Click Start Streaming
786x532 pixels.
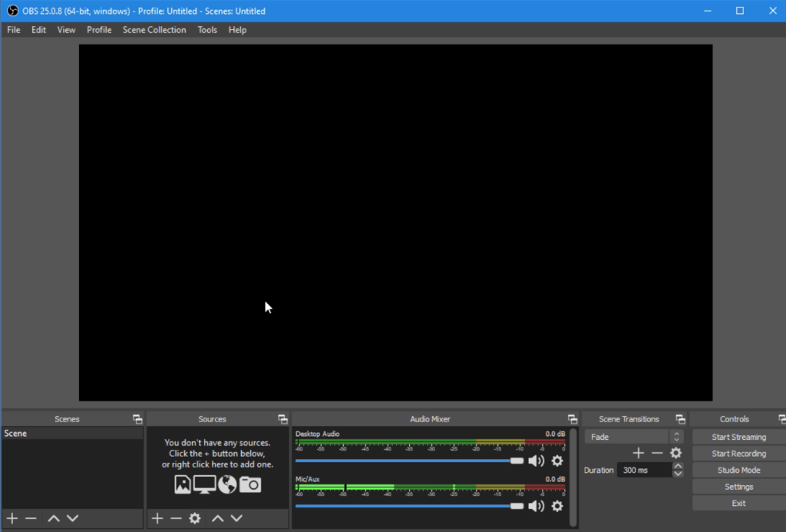tap(739, 438)
